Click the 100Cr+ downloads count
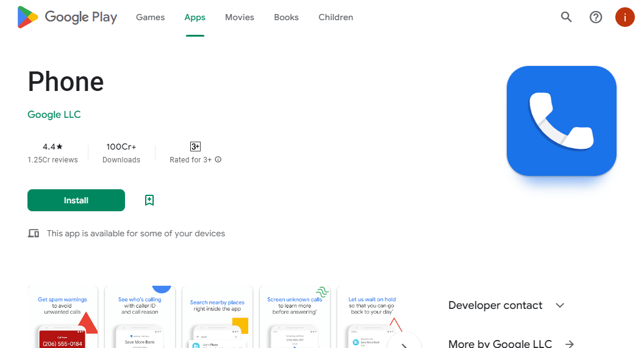Screen dimensions: 644x348 click(x=121, y=147)
